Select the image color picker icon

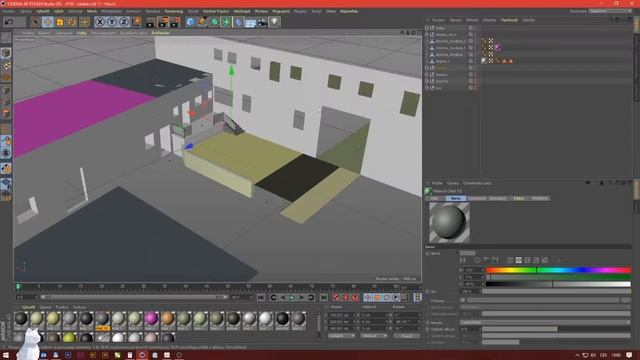click(495, 260)
